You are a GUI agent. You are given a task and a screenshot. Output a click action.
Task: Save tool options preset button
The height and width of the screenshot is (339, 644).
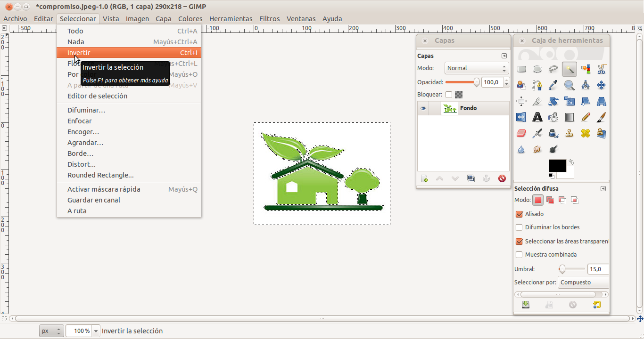[x=526, y=305]
